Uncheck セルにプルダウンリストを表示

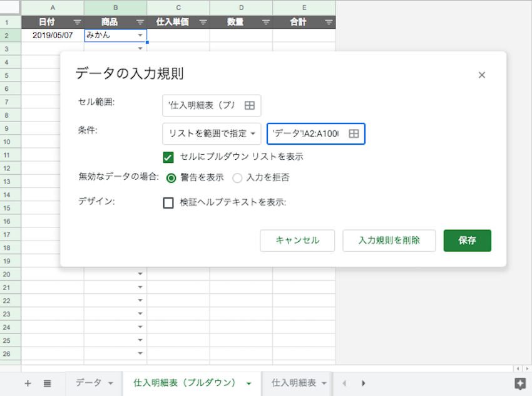pyautogui.click(x=168, y=157)
